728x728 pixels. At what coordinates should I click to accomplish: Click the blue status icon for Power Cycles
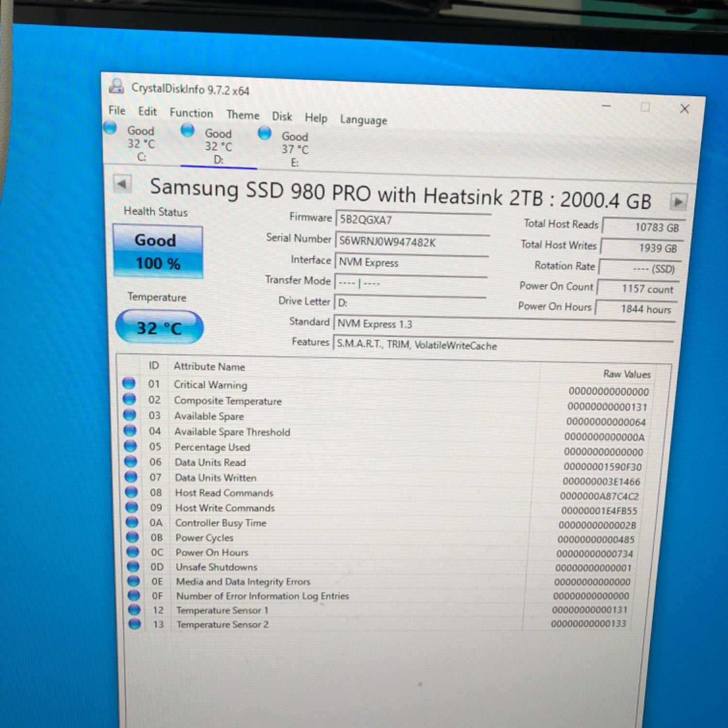(132, 537)
